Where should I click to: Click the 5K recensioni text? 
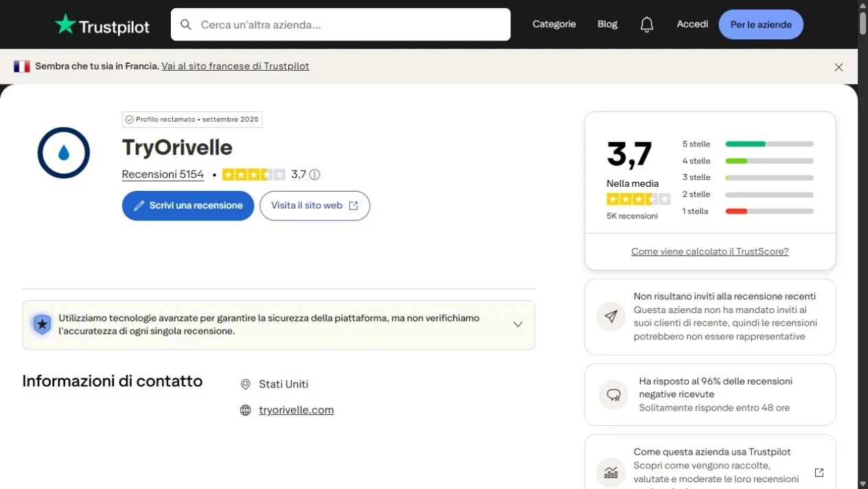tap(632, 216)
